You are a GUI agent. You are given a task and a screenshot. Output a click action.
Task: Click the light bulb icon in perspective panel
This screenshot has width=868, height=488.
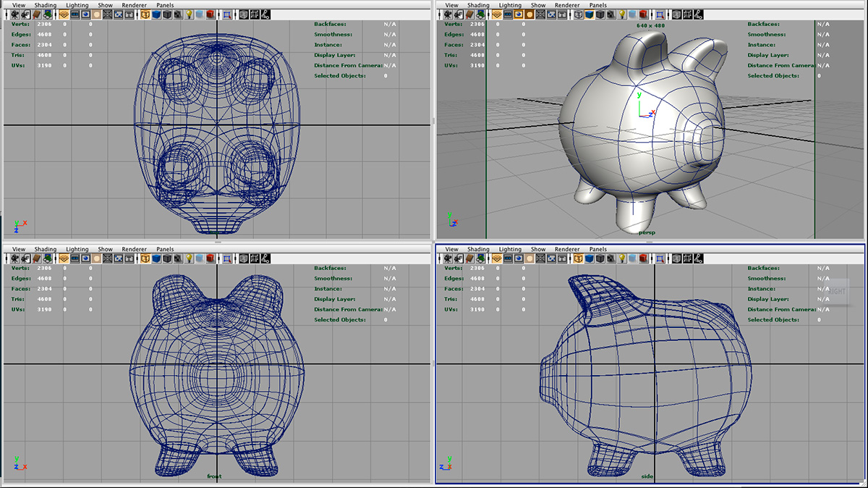tap(624, 14)
